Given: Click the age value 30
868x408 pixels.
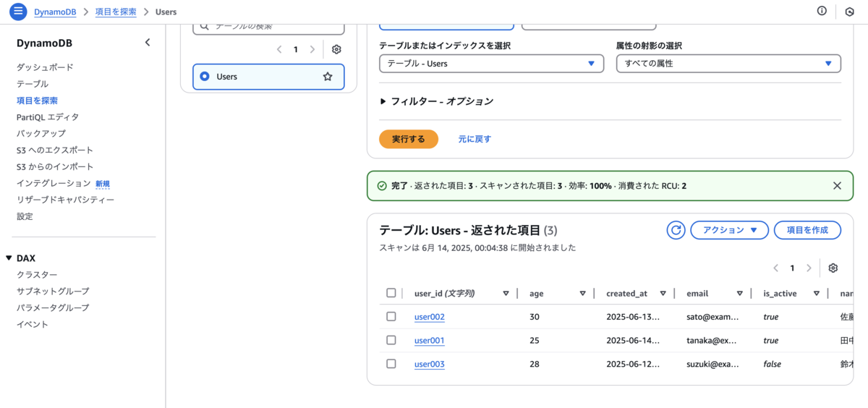Looking at the screenshot, I should [x=535, y=317].
